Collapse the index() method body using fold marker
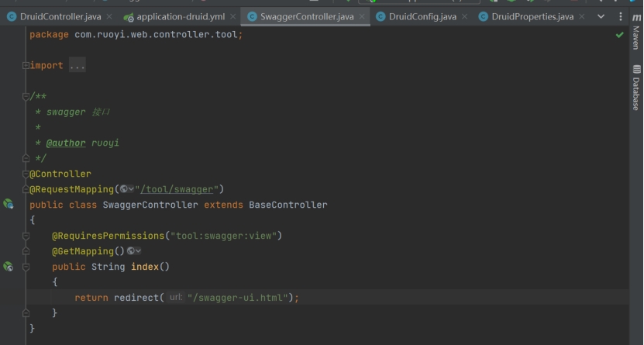 pos(26,267)
